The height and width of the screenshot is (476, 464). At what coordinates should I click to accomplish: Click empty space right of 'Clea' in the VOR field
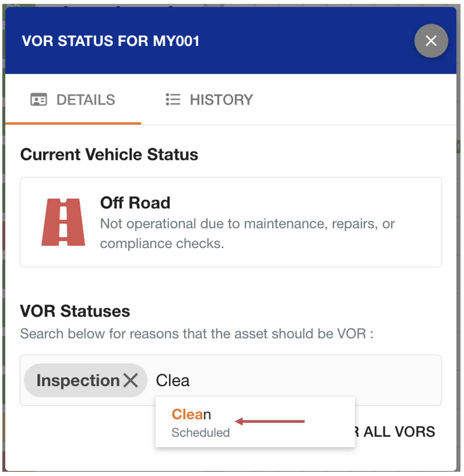[x=311, y=380]
